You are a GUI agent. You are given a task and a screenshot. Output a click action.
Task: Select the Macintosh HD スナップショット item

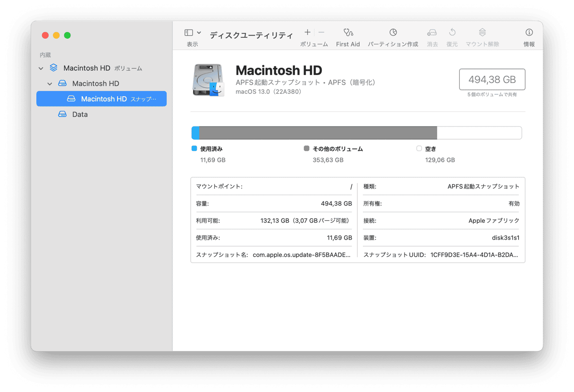104,99
